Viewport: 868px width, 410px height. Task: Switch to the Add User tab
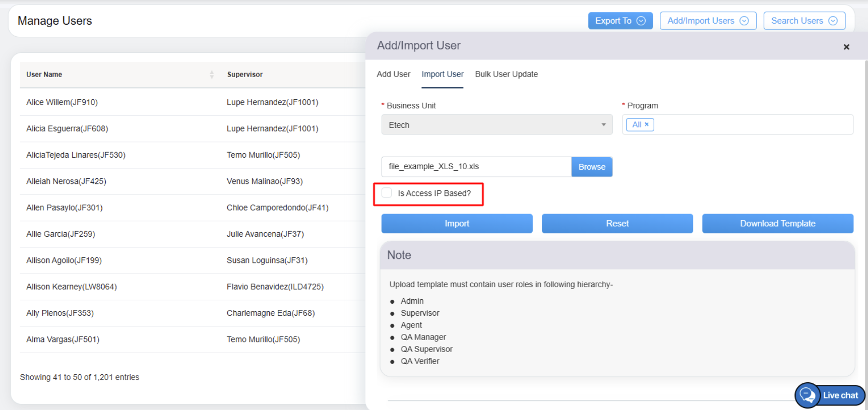(x=393, y=74)
